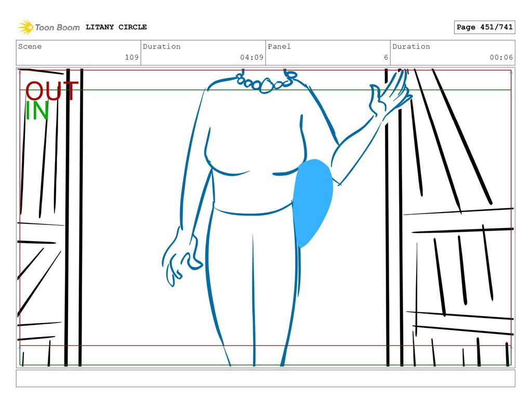This screenshot has height=411, width=532.
Task: Click the green IN camera label
Action: tap(37, 111)
